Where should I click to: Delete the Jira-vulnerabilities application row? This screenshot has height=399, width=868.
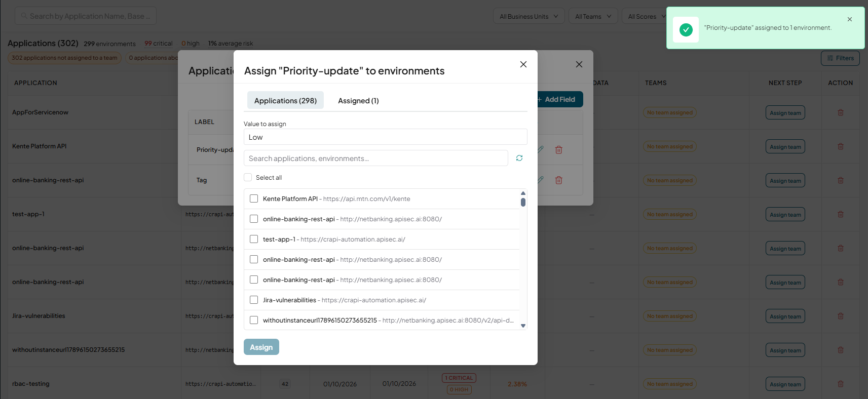point(841,316)
